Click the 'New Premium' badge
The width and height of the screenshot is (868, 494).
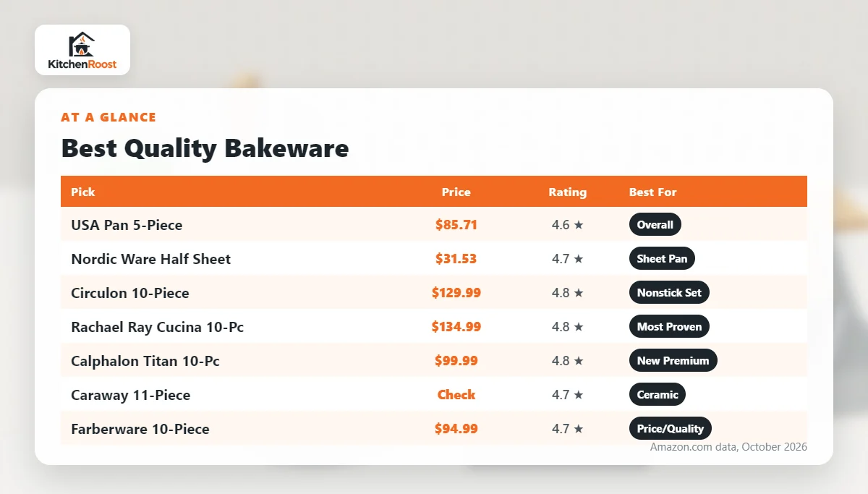(673, 361)
